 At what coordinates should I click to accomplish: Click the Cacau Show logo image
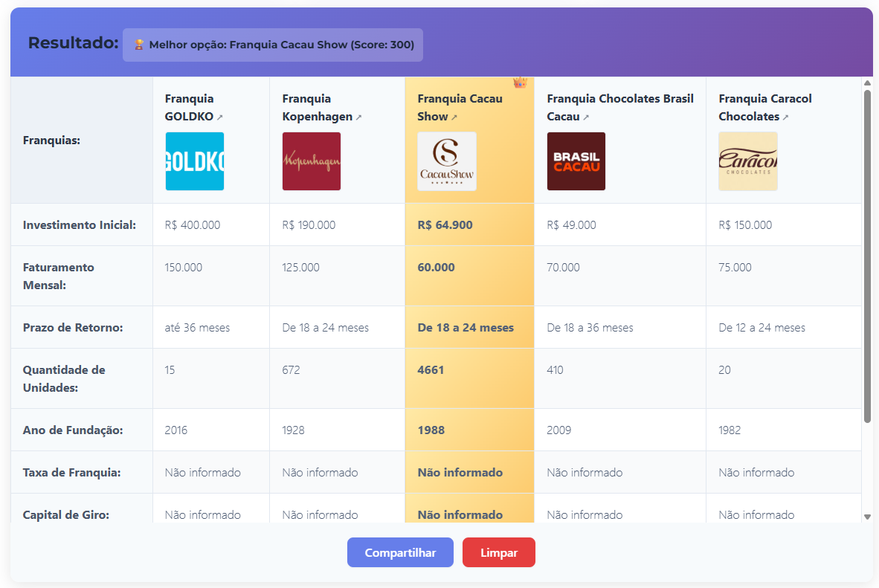[447, 161]
